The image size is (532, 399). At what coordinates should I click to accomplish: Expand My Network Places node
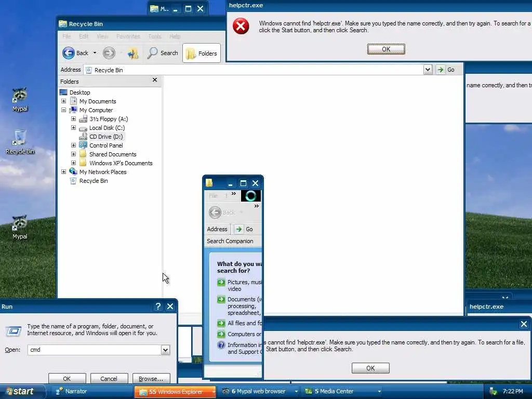coord(63,171)
